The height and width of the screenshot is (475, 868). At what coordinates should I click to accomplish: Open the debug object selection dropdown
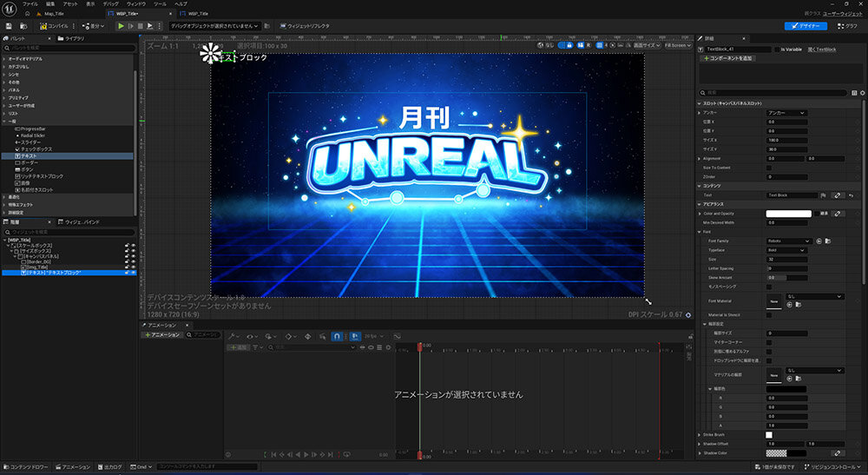coord(214,26)
